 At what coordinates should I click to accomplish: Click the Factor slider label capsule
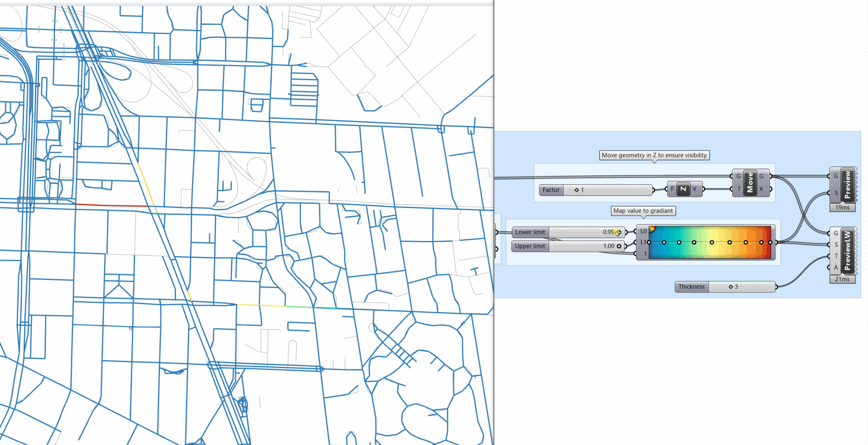tap(551, 190)
